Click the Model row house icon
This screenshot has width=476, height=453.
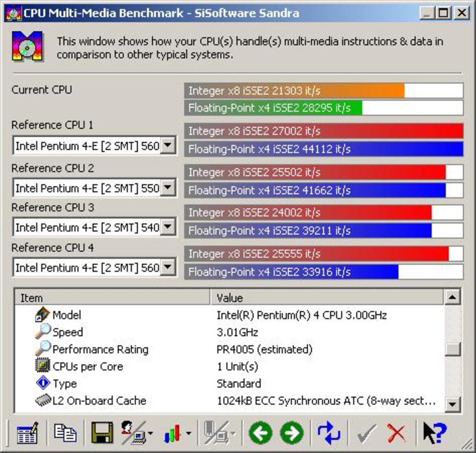42,315
